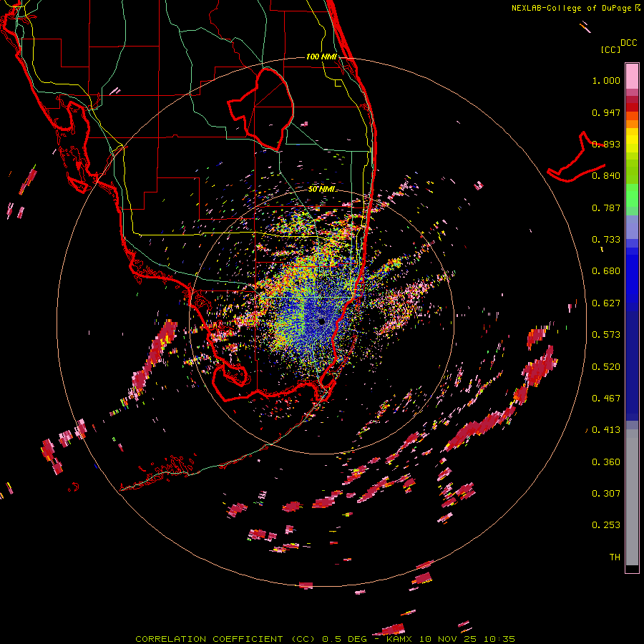The height and width of the screenshot is (644, 644).
Task: Click the 10:35 timestamp
Action: (x=499, y=639)
